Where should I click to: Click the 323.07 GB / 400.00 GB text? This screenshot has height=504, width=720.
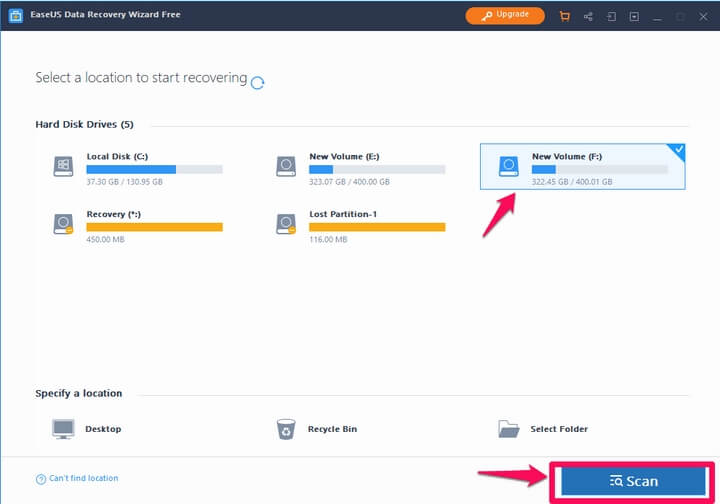tap(349, 182)
